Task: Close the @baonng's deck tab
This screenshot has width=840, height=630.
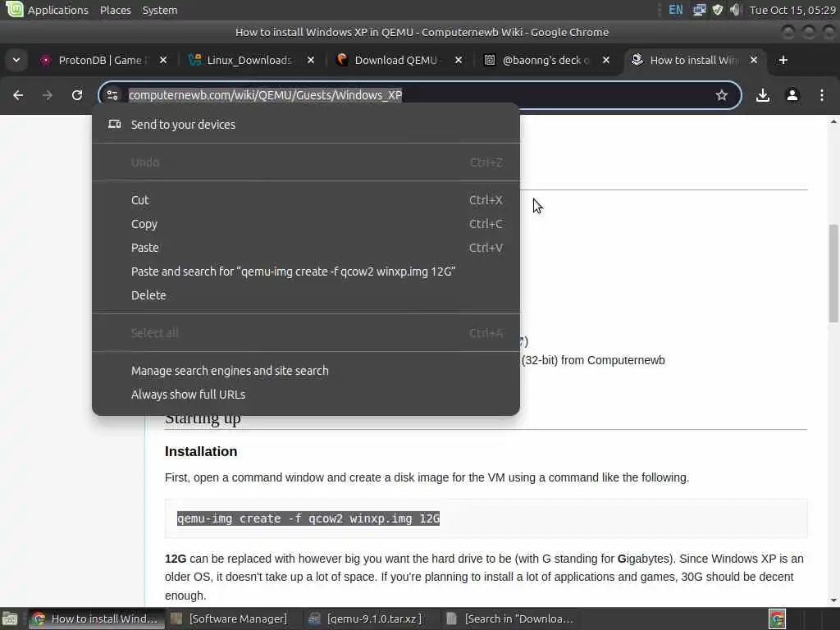Action: [606, 60]
